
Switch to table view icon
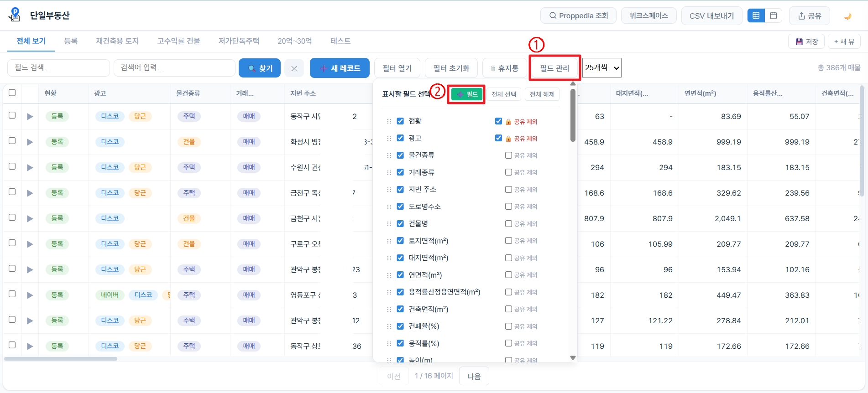coord(756,16)
